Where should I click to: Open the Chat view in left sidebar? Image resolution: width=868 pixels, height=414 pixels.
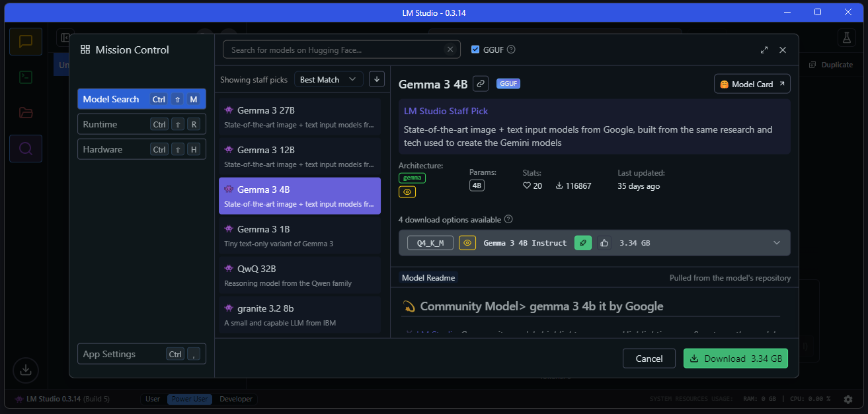pyautogui.click(x=26, y=42)
